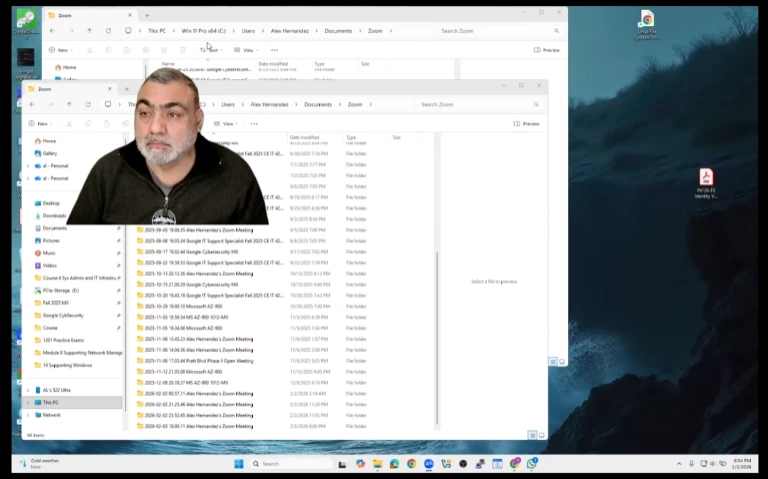
Task: Sort by Date modified column in the front window
Action: pos(304,137)
